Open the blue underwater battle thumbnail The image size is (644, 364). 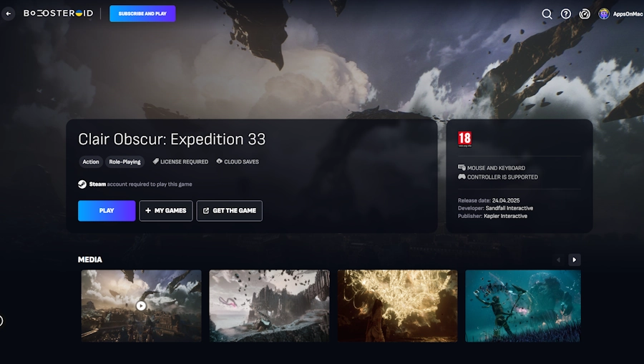click(523, 306)
